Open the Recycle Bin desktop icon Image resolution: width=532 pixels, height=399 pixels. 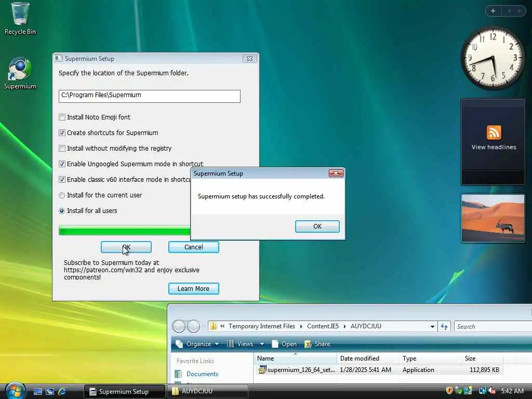pos(20,19)
